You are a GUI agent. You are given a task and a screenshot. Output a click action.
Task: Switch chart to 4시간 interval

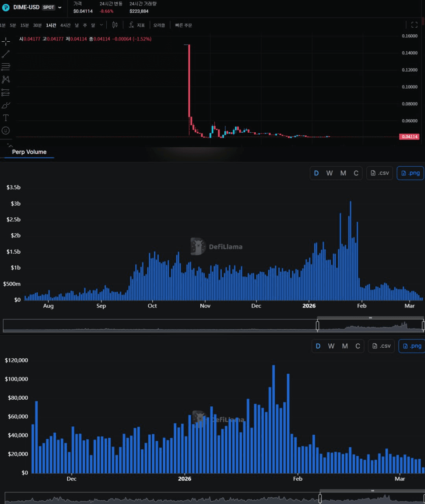coord(65,25)
